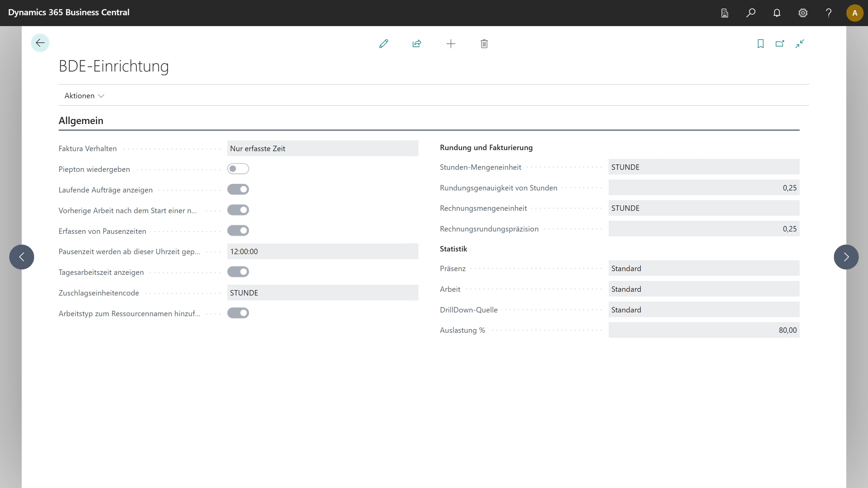Create new record with plus icon
Screen dimensions: 868x488
point(451,44)
